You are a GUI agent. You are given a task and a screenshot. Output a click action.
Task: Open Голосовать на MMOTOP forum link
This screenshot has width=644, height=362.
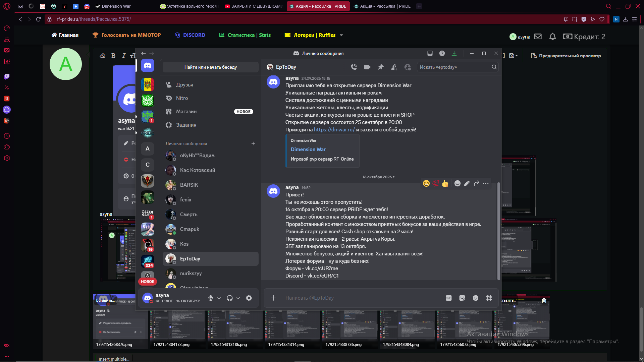click(x=127, y=35)
